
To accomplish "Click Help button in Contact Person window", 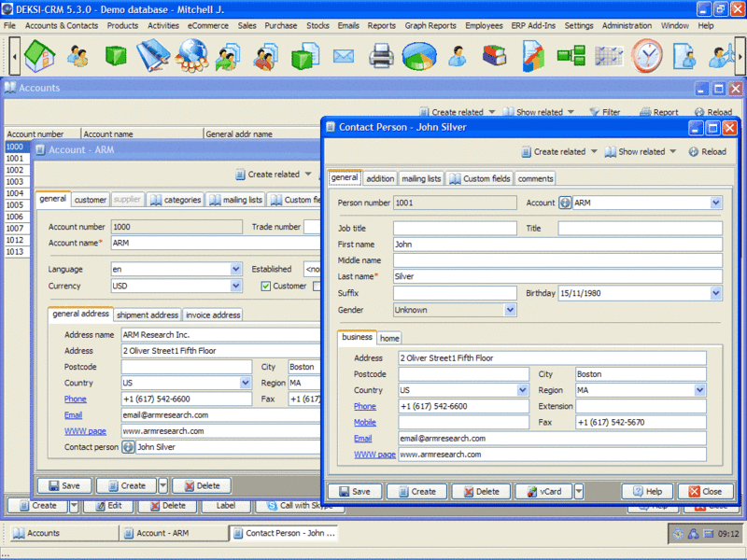I will tap(647, 492).
